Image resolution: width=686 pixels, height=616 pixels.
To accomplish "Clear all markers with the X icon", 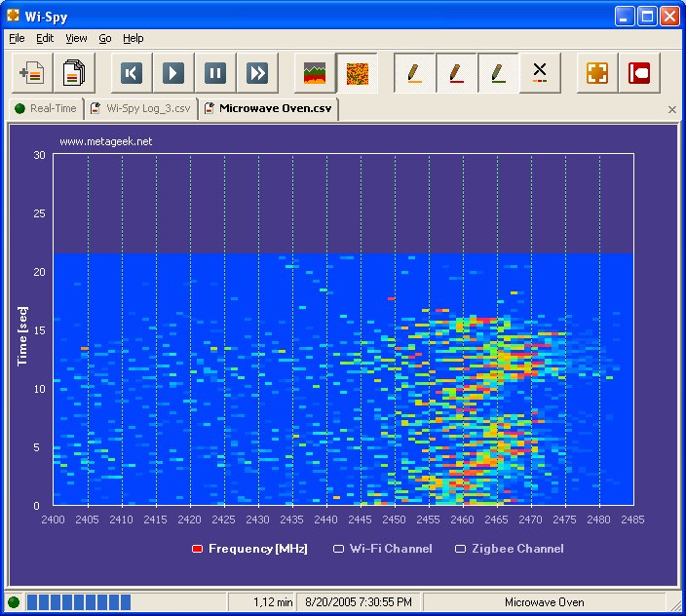I will (x=540, y=73).
